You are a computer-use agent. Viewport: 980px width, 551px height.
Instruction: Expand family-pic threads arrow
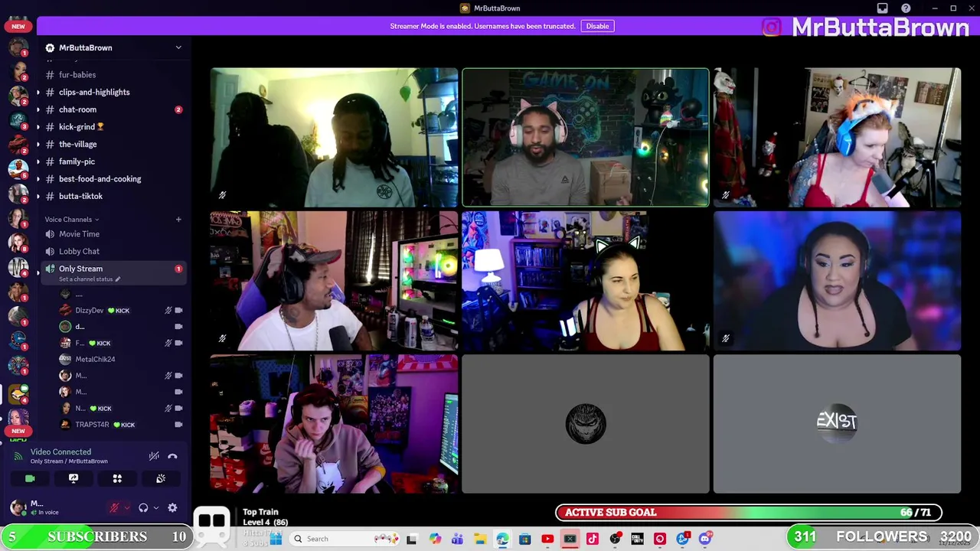click(x=38, y=162)
